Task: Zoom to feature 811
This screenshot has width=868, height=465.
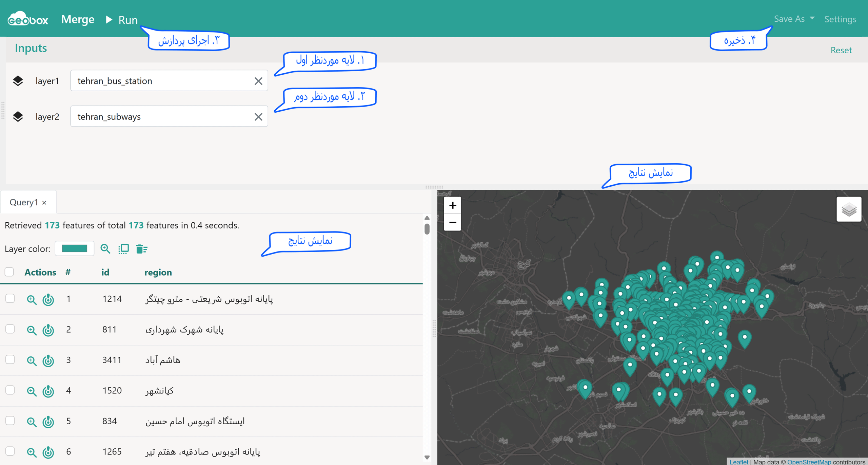Action: click(32, 330)
